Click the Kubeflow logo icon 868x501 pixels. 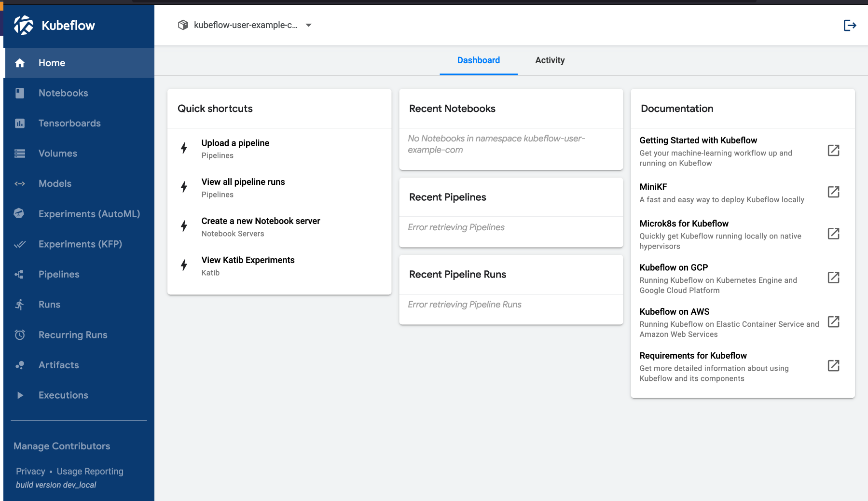24,25
